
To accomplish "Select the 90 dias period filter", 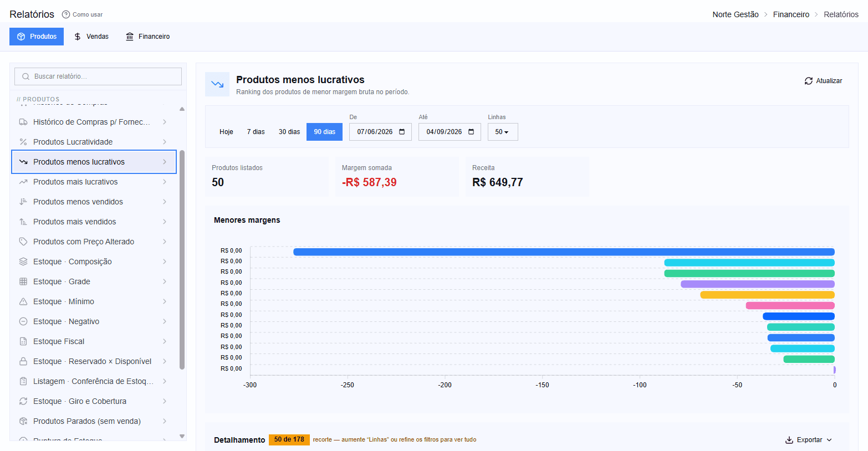I will pyautogui.click(x=325, y=132).
